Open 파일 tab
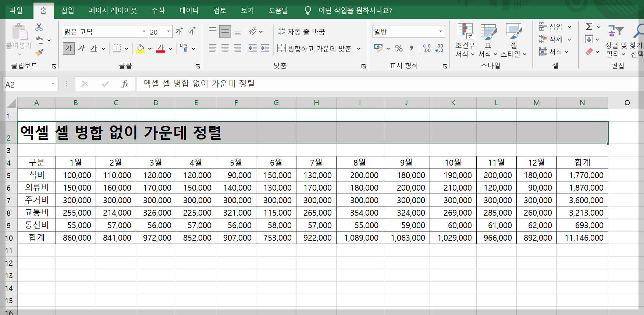Viewport: 644px width, 315px height. click(16, 10)
